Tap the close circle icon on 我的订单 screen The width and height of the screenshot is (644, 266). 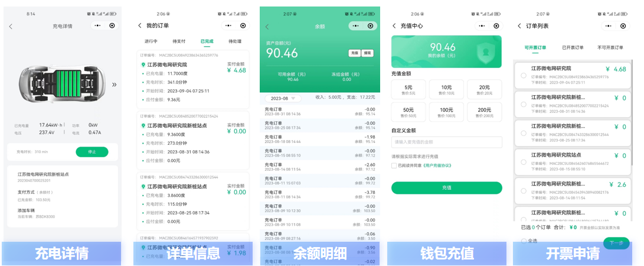click(243, 25)
